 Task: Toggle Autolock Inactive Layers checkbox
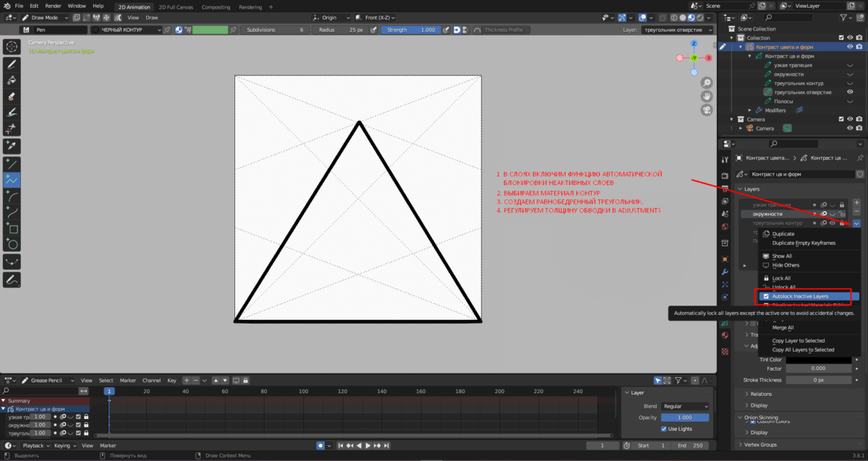[x=766, y=296]
